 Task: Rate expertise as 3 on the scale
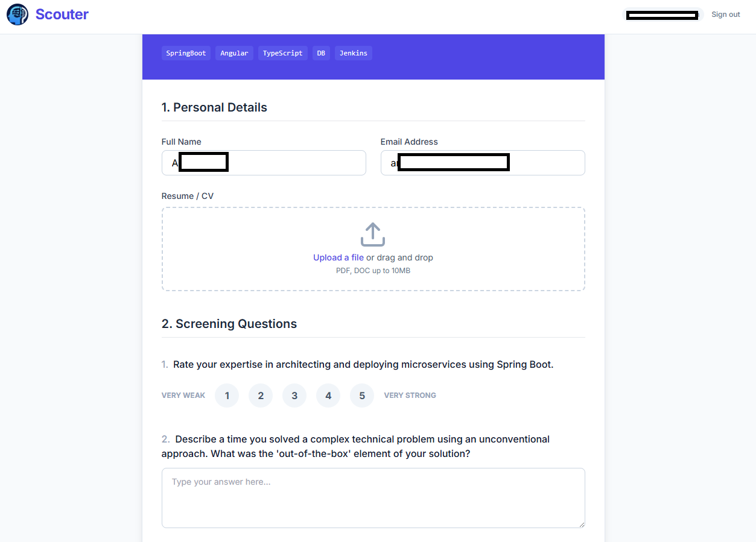(294, 395)
